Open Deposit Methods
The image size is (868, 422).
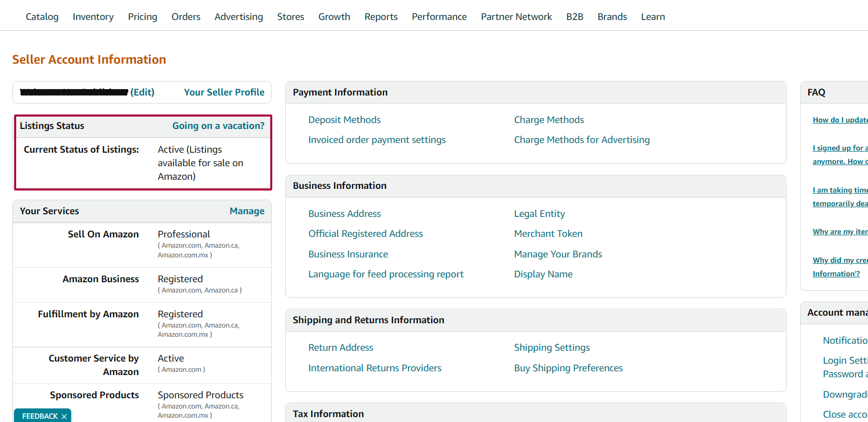point(345,120)
